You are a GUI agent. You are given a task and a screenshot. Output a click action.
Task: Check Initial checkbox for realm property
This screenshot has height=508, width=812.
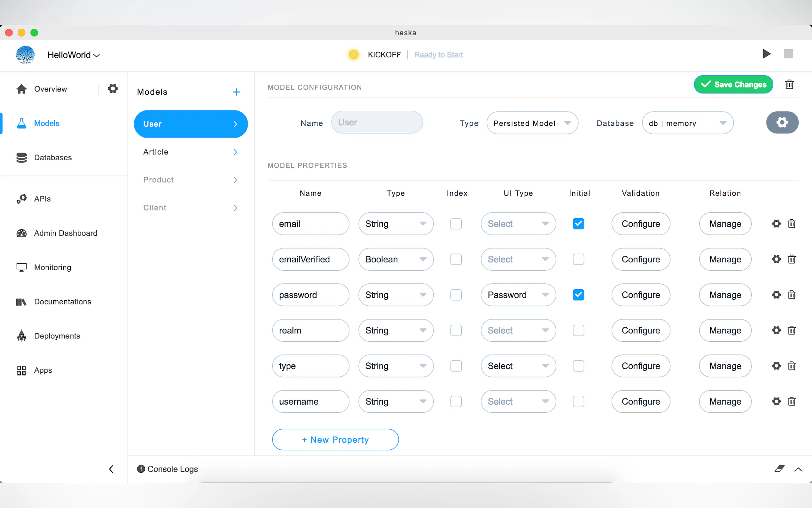click(x=578, y=330)
